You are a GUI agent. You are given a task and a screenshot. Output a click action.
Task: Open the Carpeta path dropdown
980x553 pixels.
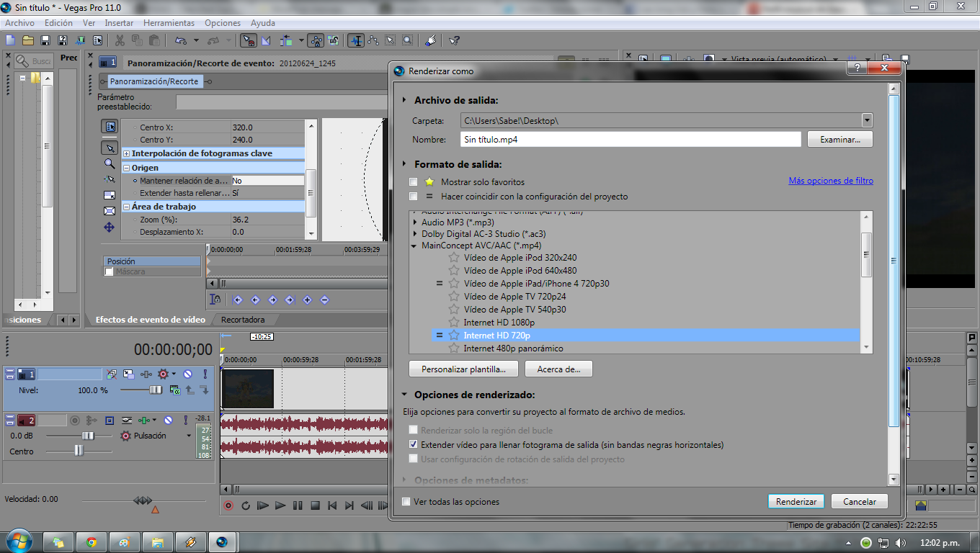(x=867, y=121)
